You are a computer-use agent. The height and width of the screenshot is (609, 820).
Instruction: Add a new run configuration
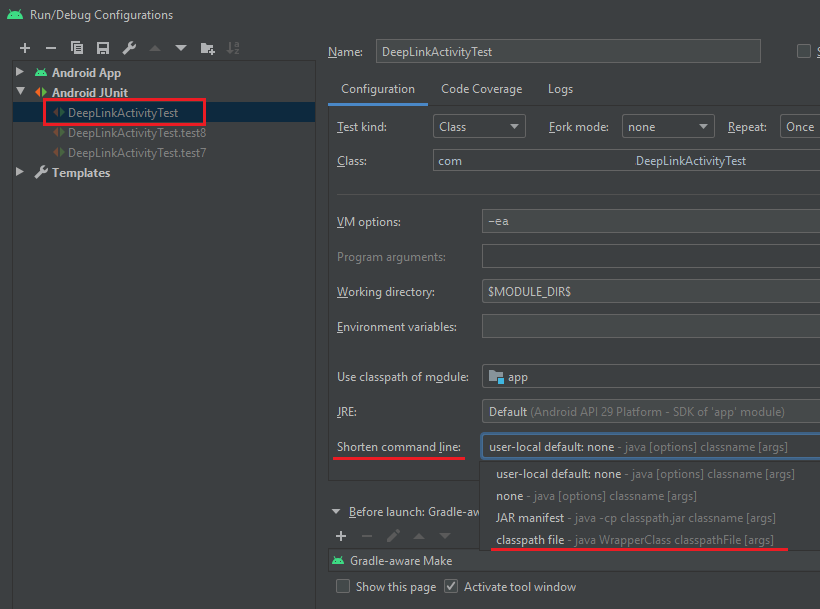[24, 47]
